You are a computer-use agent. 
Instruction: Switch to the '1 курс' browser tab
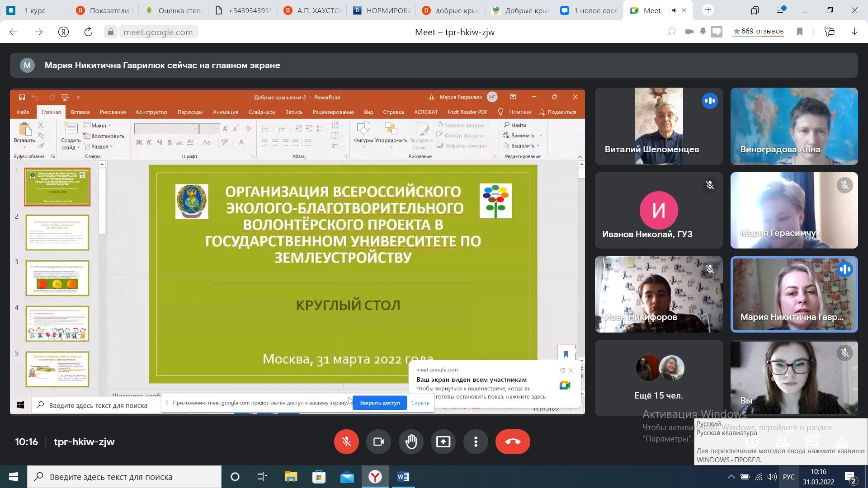(x=35, y=10)
